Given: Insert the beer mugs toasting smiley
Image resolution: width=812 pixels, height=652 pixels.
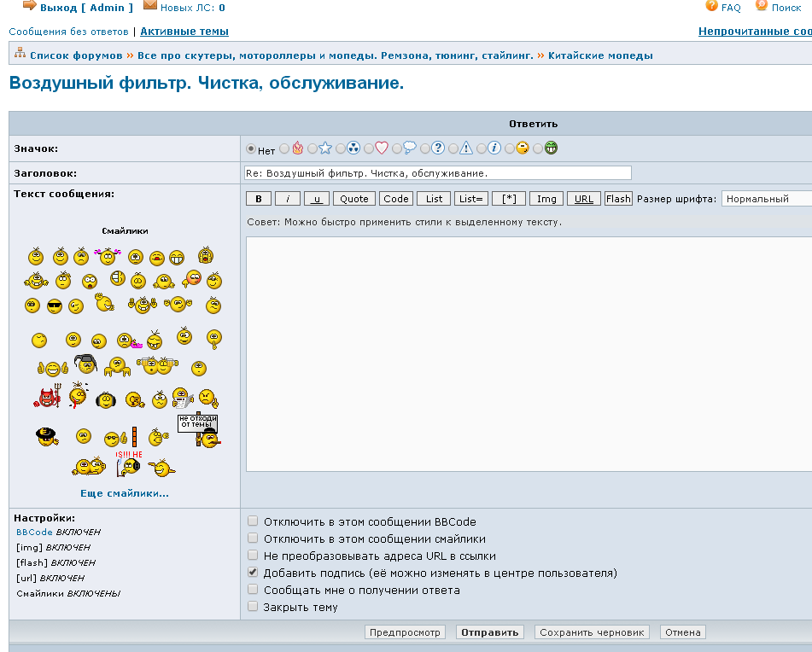Looking at the screenshot, I should (x=155, y=365).
